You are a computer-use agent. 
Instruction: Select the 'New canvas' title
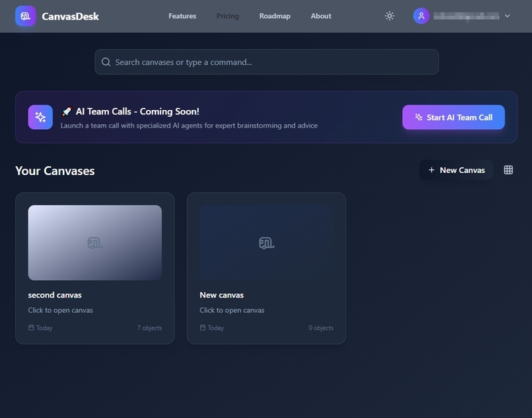point(222,295)
